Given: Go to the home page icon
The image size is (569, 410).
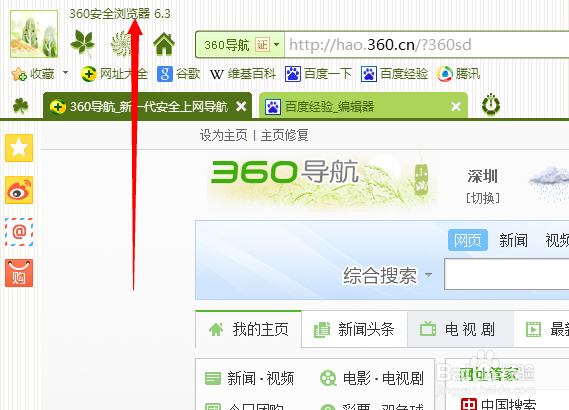Looking at the screenshot, I should 164,44.
